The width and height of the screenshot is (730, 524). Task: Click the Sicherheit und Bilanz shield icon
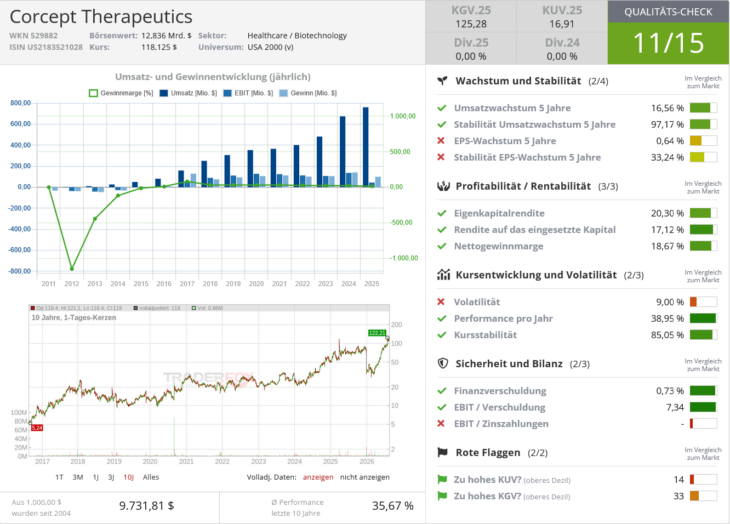pos(443,363)
